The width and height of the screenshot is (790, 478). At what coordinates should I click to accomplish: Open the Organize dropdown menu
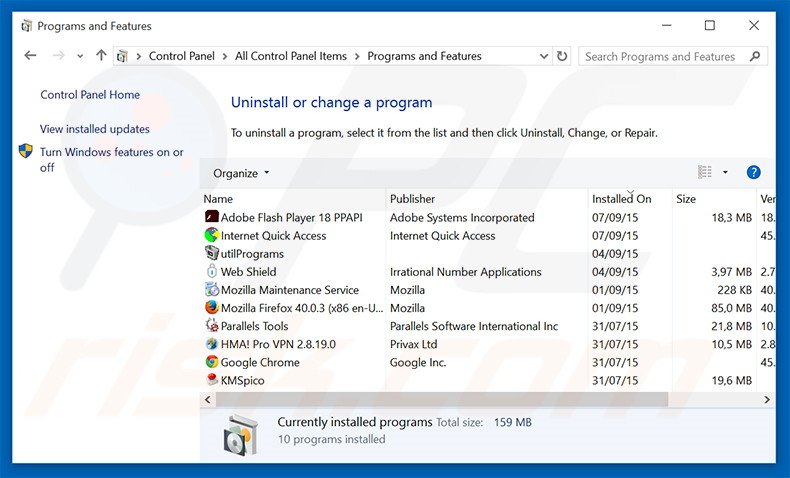click(241, 173)
